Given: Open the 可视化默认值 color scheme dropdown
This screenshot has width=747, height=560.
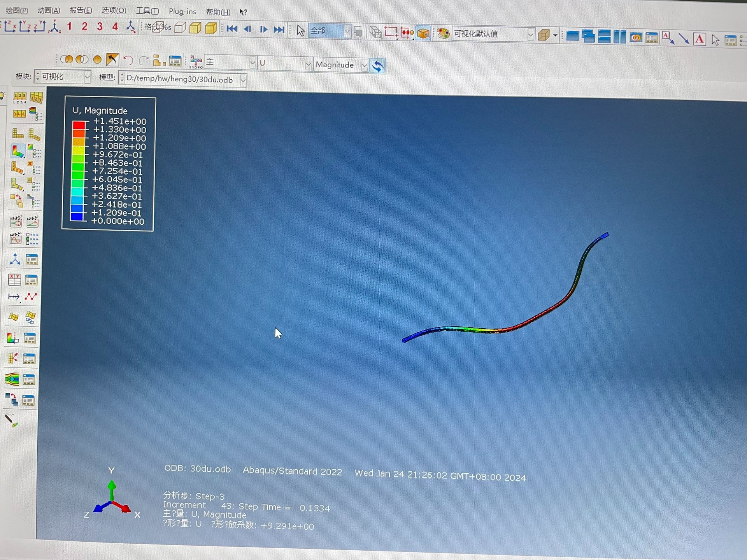Looking at the screenshot, I should click(530, 35).
